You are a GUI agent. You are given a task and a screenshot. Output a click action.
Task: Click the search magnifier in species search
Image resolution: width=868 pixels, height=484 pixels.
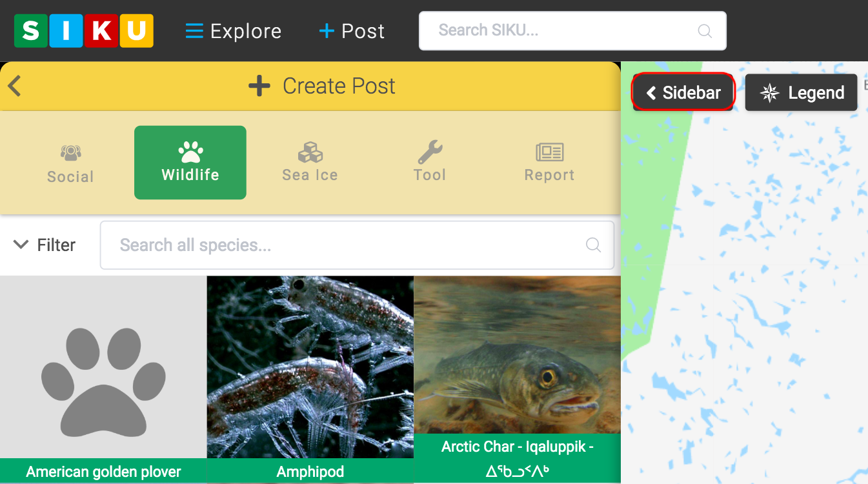pos(592,245)
